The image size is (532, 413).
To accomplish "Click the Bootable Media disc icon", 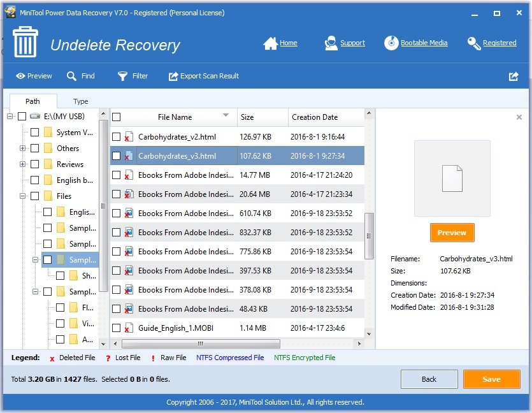I will click(x=391, y=43).
